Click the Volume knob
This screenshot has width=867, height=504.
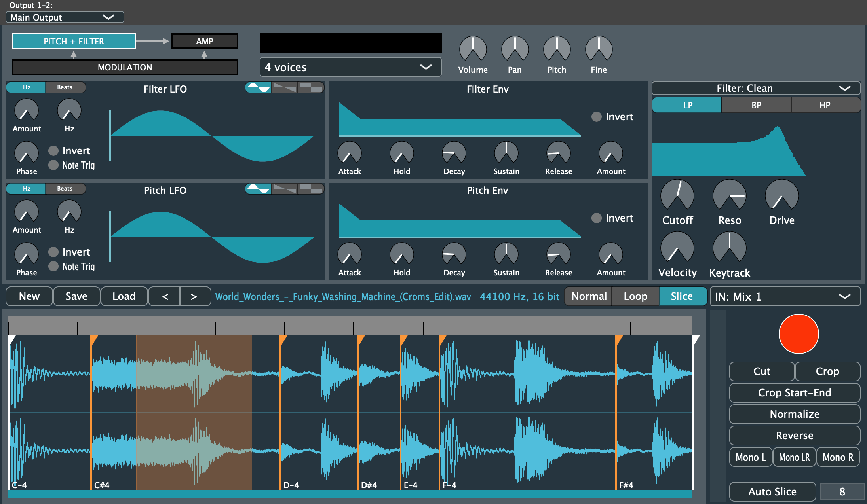tap(473, 49)
